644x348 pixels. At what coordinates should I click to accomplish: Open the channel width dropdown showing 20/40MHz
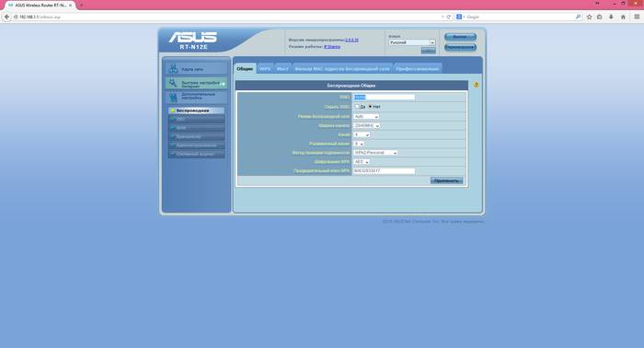(366, 125)
